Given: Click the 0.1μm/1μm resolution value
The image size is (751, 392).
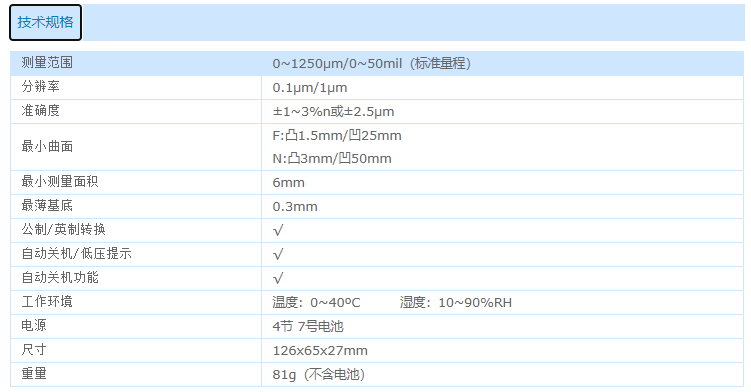Looking at the screenshot, I should (310, 88).
